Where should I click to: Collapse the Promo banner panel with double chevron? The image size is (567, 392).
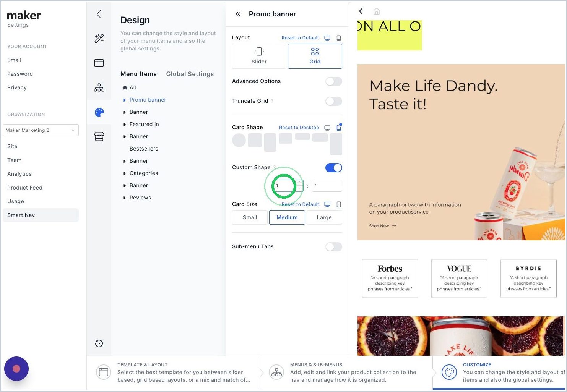pyautogui.click(x=238, y=14)
